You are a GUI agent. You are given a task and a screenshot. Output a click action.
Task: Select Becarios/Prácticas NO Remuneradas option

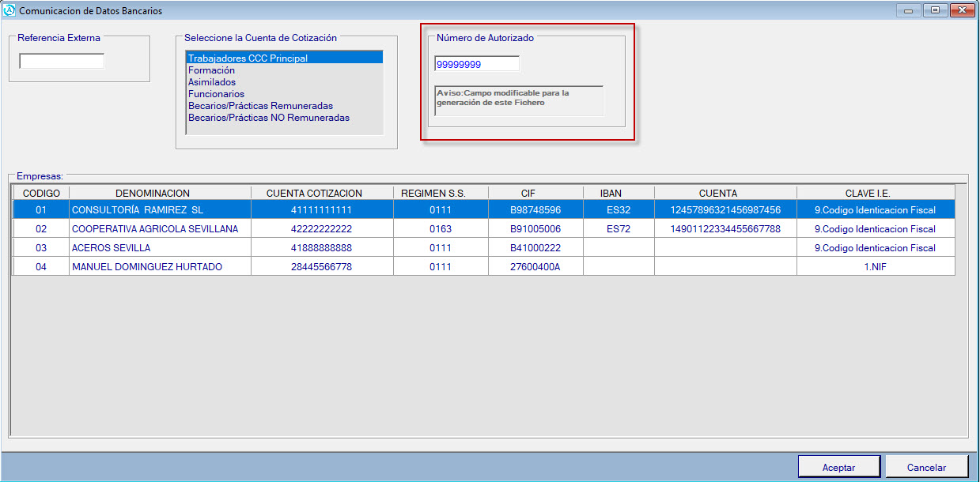[268, 118]
